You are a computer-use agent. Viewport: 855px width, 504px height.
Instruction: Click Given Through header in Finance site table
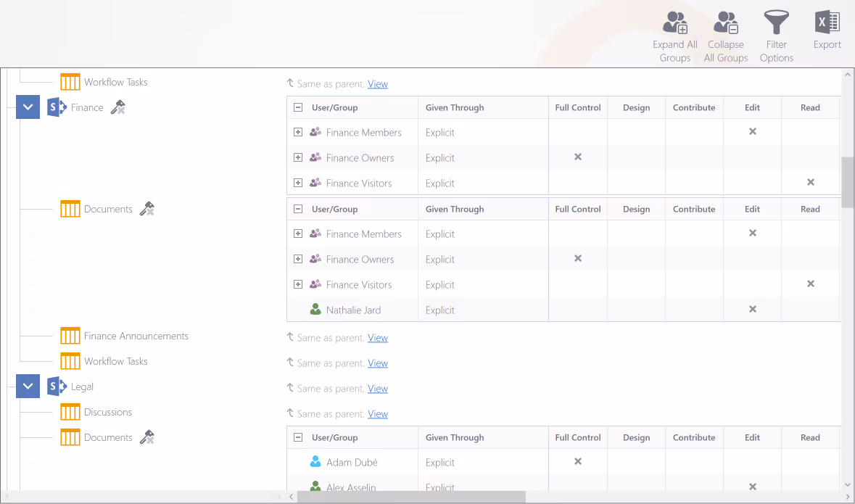coord(455,107)
